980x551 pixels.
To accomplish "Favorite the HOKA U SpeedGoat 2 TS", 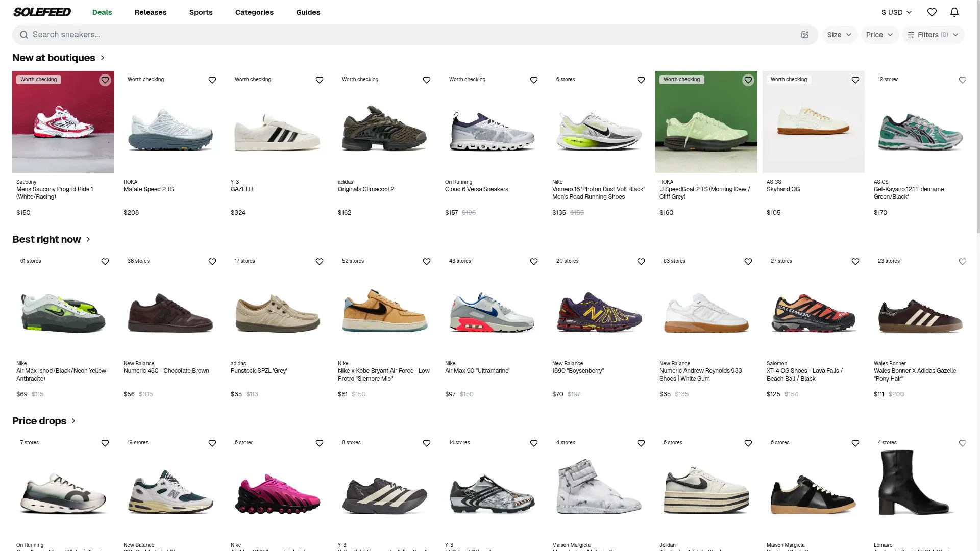I will (x=748, y=80).
